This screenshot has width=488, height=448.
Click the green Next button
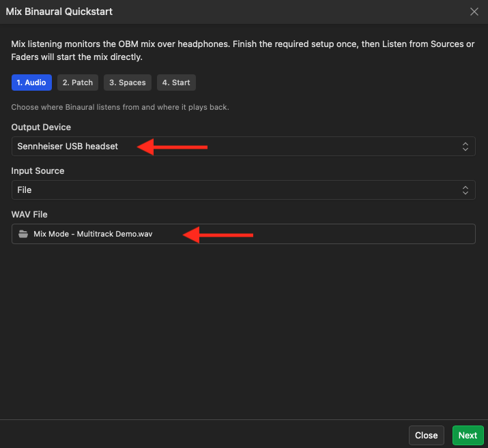point(468,435)
